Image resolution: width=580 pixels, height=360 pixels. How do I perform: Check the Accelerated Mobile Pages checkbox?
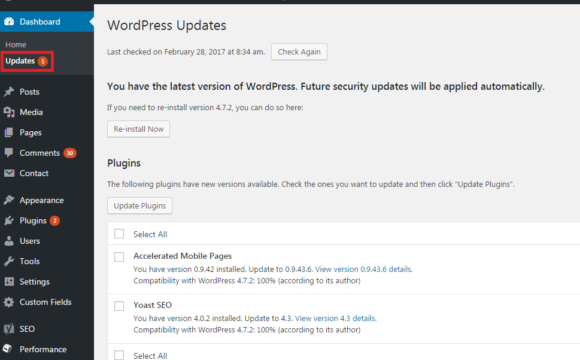[119, 257]
